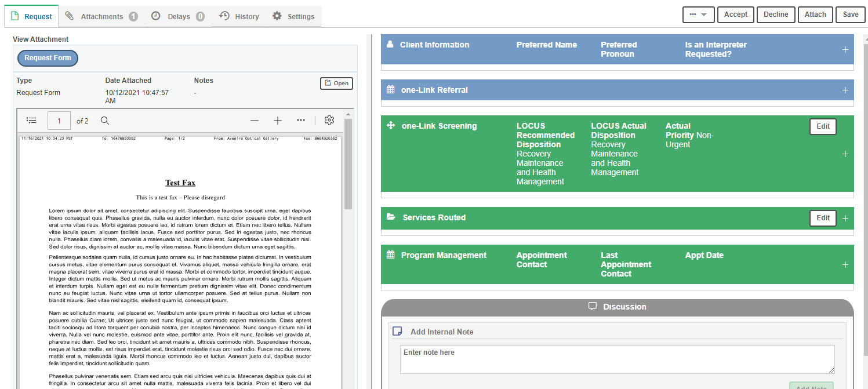Viewport: 868px width, 389px height.
Task: Click inside the Enter note here field
Action: pyautogui.click(x=616, y=358)
